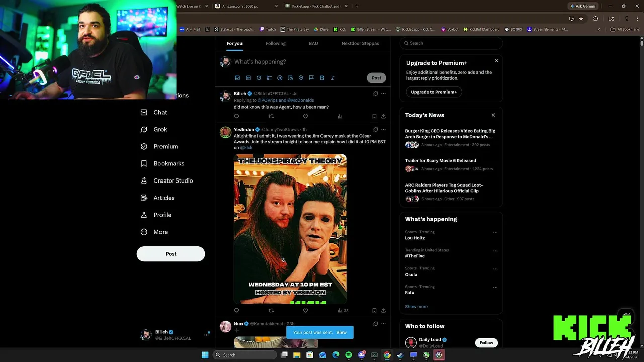
Task: Add media image to the new post
Action: 237,78
